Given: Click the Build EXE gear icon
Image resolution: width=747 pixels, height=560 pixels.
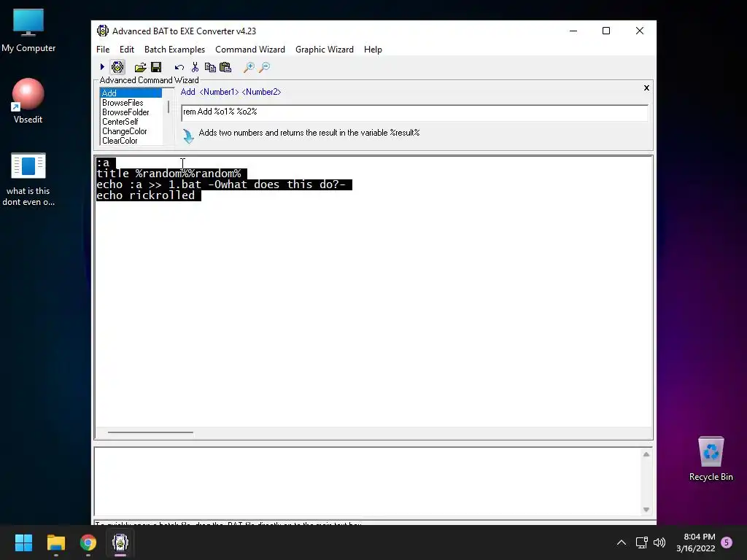Looking at the screenshot, I should click(117, 67).
